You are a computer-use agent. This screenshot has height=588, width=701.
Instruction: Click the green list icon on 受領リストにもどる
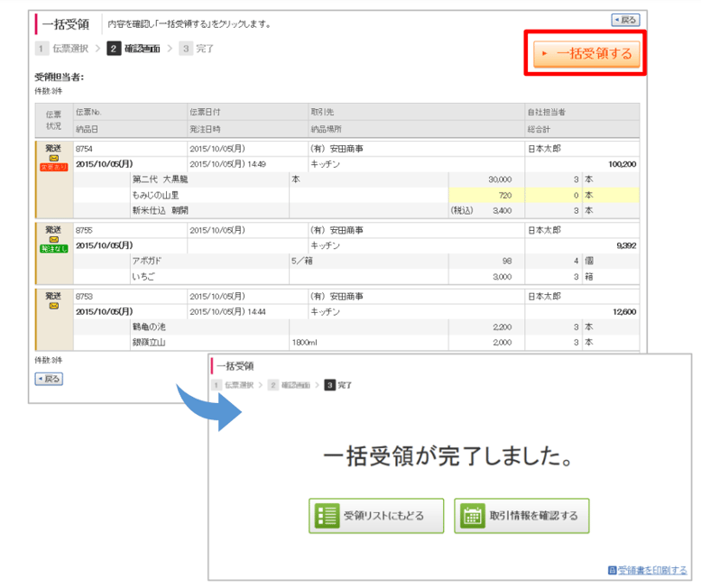click(x=326, y=517)
